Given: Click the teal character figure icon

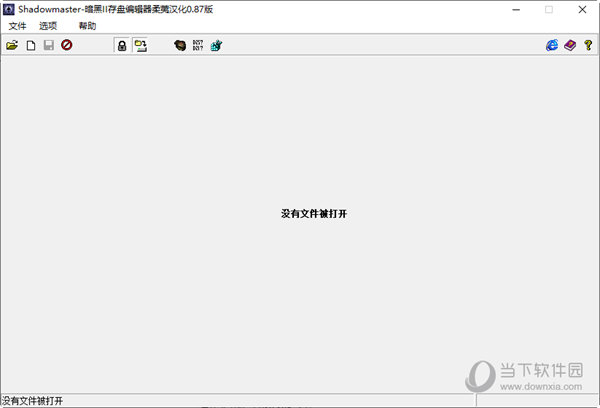Looking at the screenshot, I should tap(216, 46).
